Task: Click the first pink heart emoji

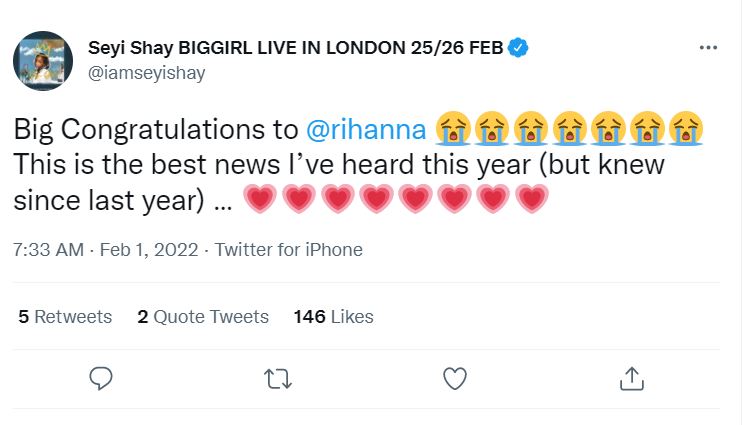Action: click(261, 201)
